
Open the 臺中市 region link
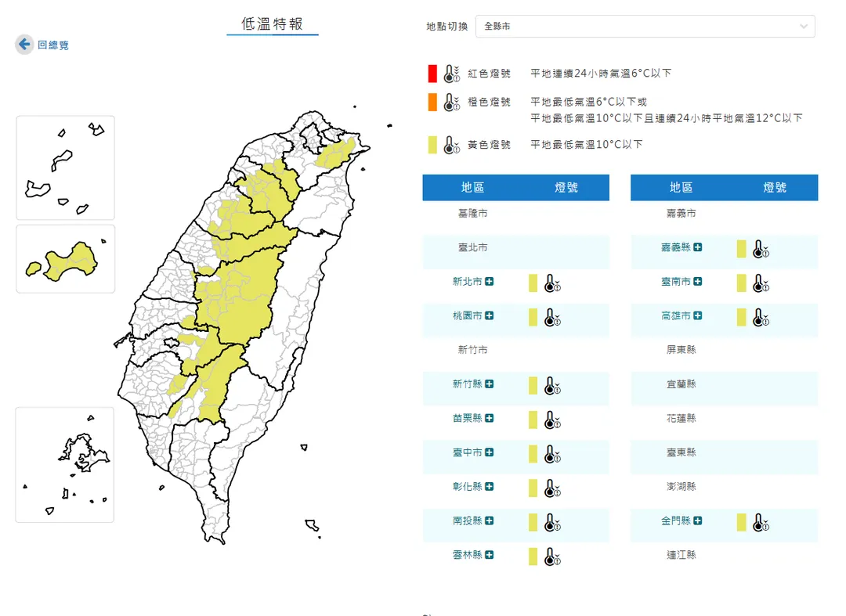click(467, 452)
